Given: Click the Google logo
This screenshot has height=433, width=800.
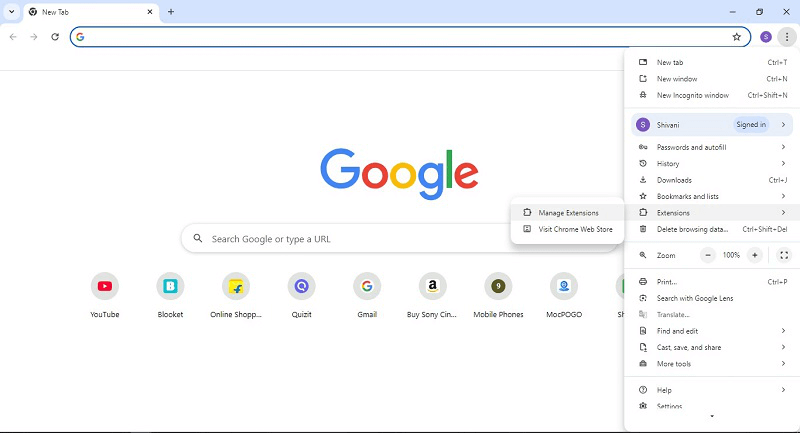Looking at the screenshot, I should click(x=399, y=174).
